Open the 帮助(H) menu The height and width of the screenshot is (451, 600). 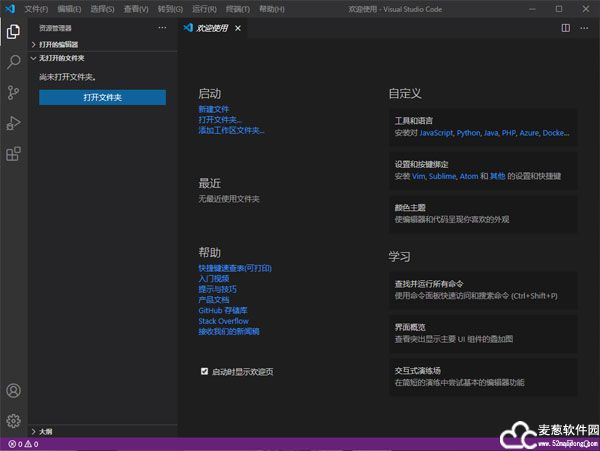click(272, 9)
